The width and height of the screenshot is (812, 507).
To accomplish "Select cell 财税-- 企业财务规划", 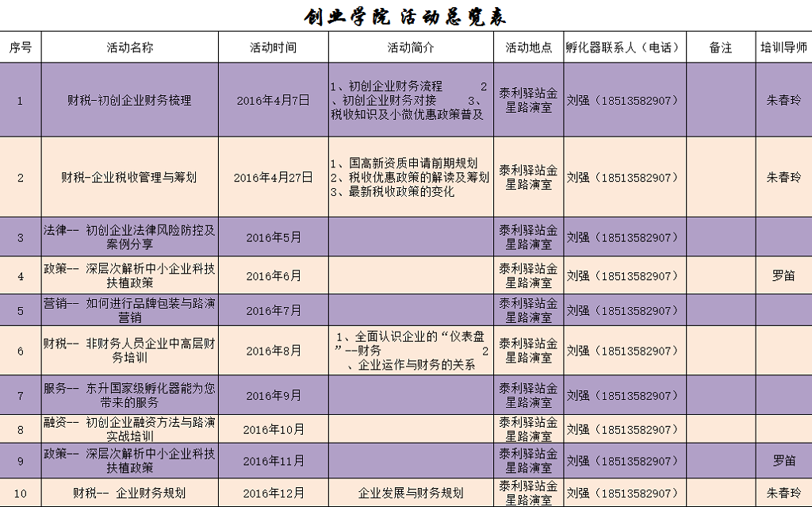I will point(130,493).
